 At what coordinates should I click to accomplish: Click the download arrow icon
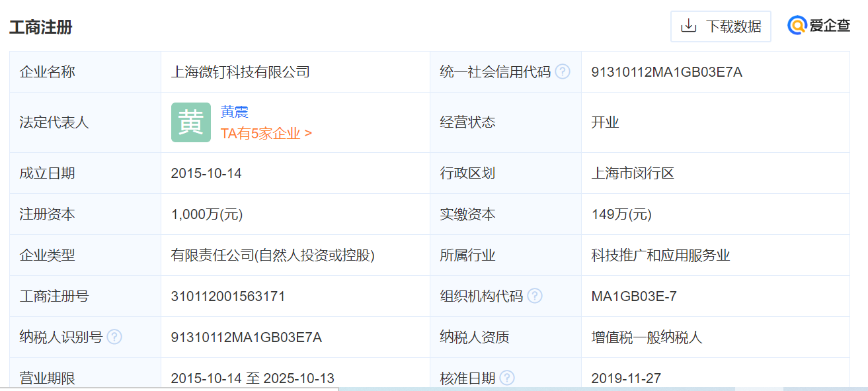pos(689,26)
